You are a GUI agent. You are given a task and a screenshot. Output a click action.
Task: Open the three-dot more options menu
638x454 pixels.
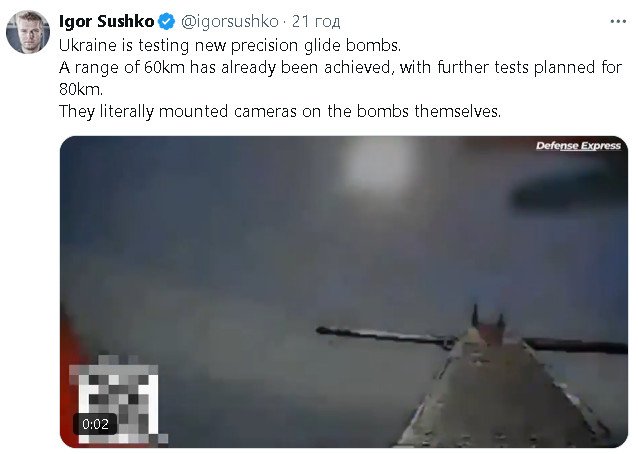coord(618,22)
